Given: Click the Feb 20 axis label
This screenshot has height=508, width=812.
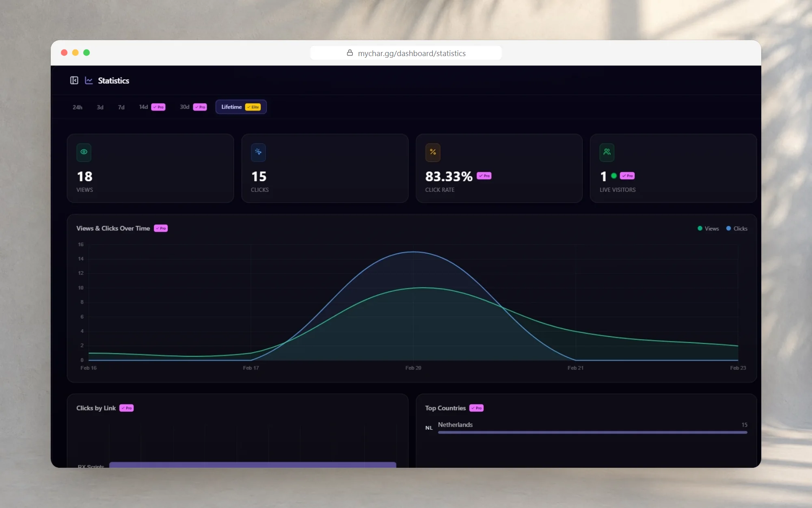Looking at the screenshot, I should [x=413, y=368].
